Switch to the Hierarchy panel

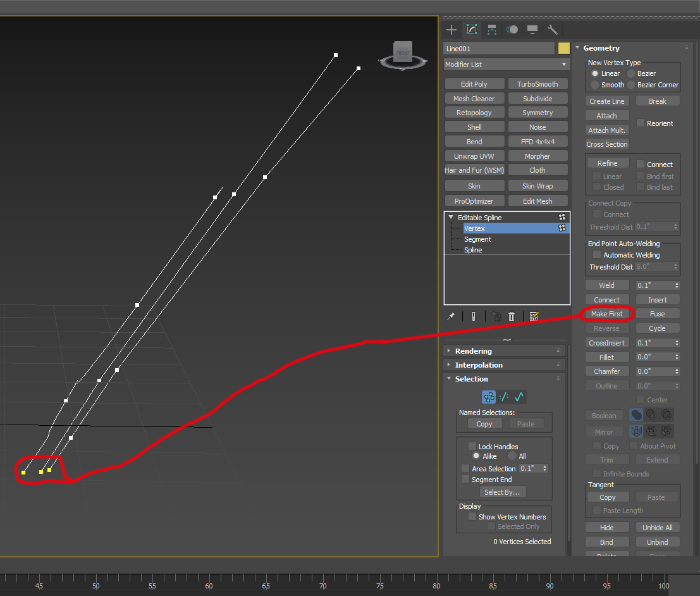(491, 29)
